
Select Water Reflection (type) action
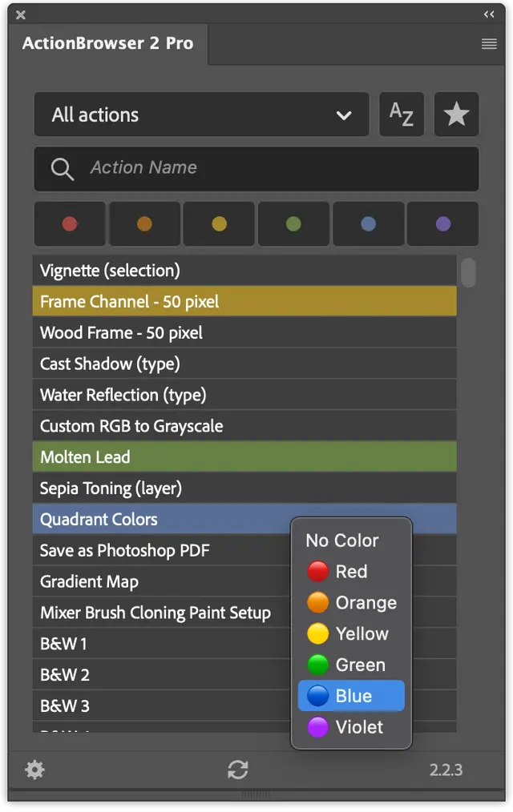pos(244,395)
